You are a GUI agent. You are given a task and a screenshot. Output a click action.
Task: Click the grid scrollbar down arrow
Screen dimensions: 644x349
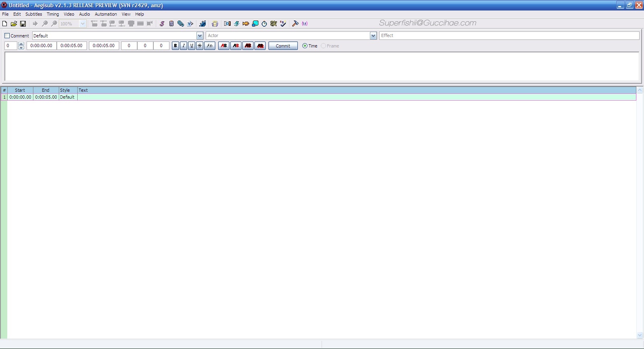point(640,335)
